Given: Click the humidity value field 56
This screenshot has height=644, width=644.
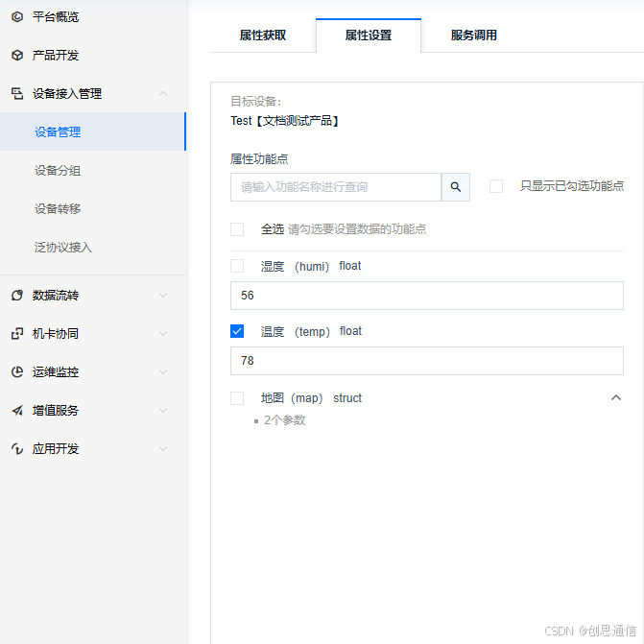Looking at the screenshot, I should point(427,296).
